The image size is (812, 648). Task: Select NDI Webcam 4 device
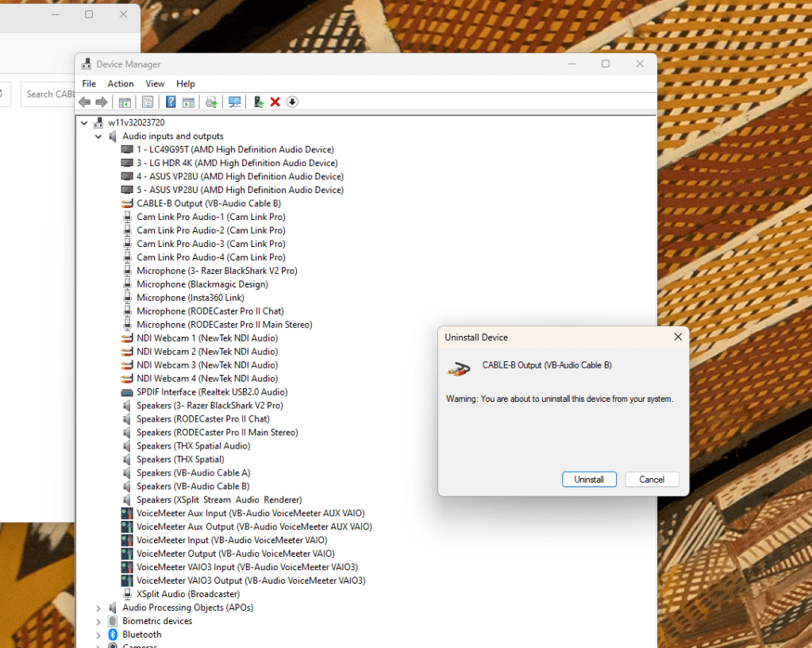207,379
